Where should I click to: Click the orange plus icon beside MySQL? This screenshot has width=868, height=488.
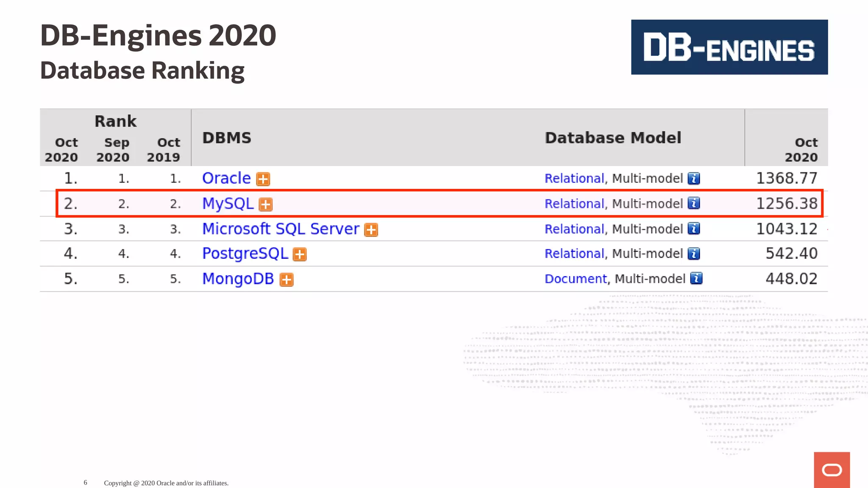coord(266,205)
